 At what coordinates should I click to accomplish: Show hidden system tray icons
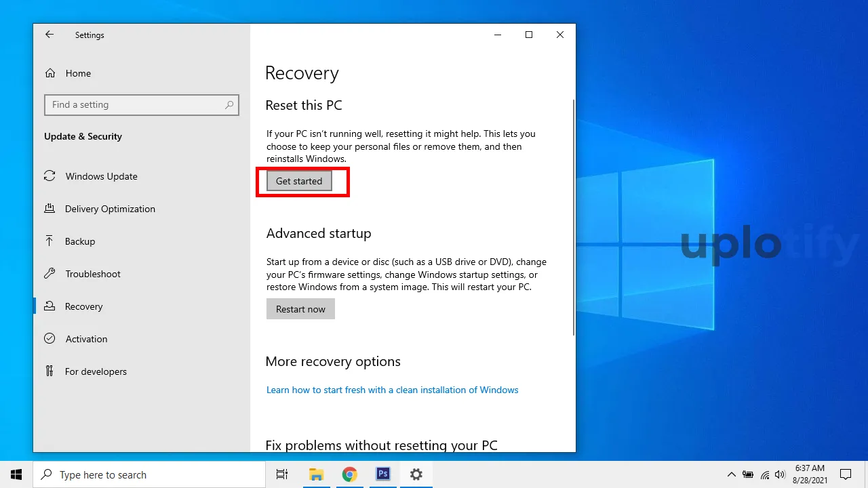(x=731, y=474)
